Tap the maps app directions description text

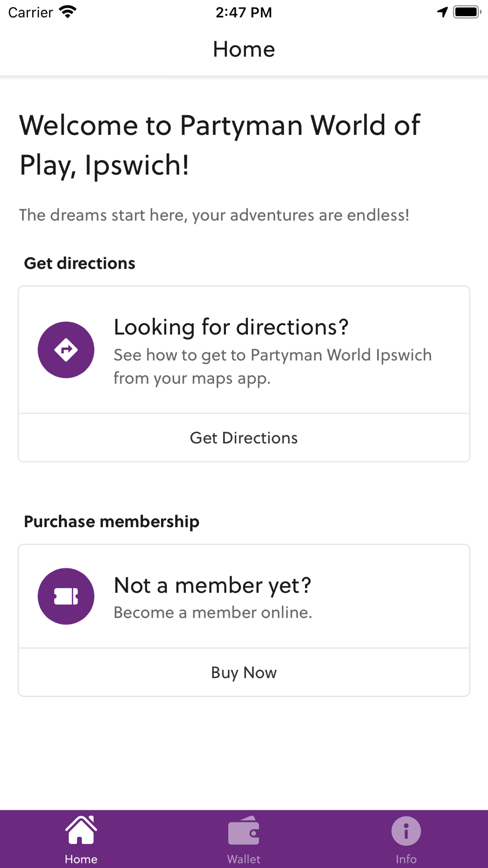click(x=272, y=366)
